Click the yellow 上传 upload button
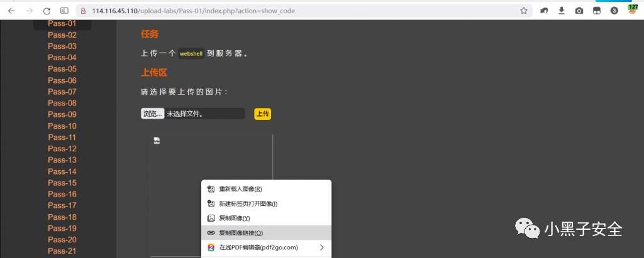Image resolution: width=644 pixels, height=258 pixels. point(262,114)
